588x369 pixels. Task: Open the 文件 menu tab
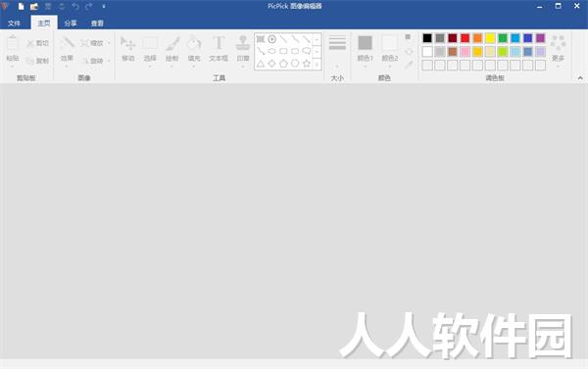pyautogui.click(x=15, y=23)
